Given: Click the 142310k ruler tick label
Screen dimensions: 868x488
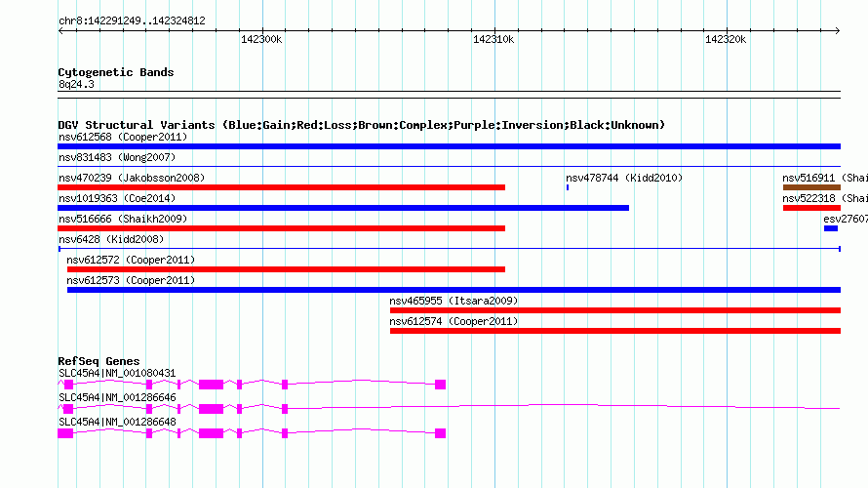Looking at the screenshot, I should pos(493,40).
